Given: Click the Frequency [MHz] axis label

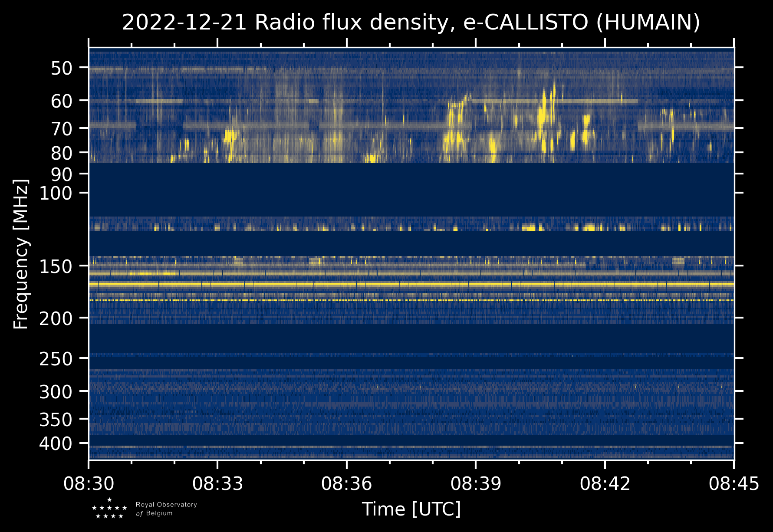Looking at the screenshot, I should point(21,254).
